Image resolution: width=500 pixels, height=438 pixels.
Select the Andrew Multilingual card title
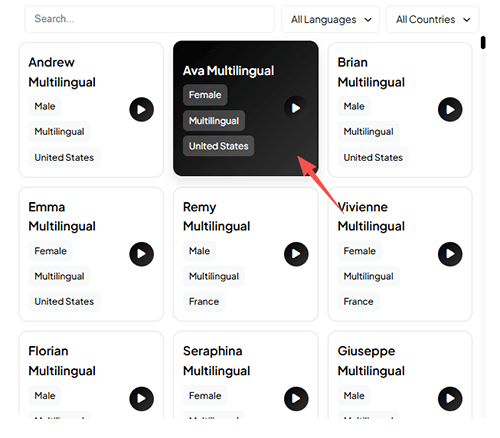point(62,72)
